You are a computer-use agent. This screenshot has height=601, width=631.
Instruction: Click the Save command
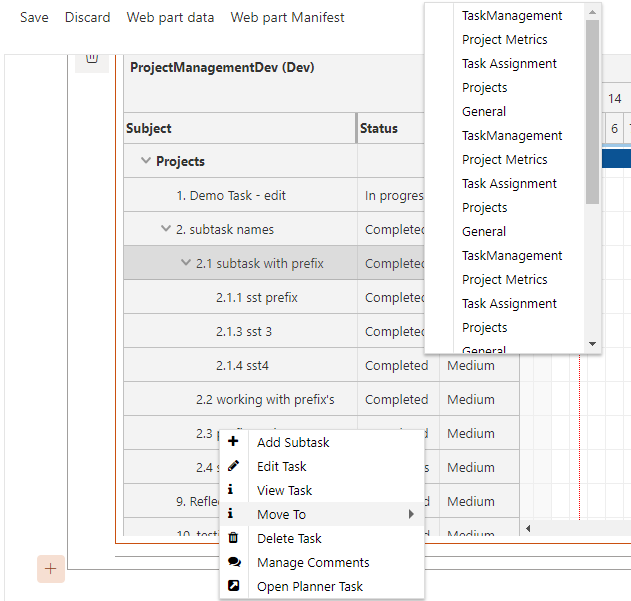(x=34, y=17)
